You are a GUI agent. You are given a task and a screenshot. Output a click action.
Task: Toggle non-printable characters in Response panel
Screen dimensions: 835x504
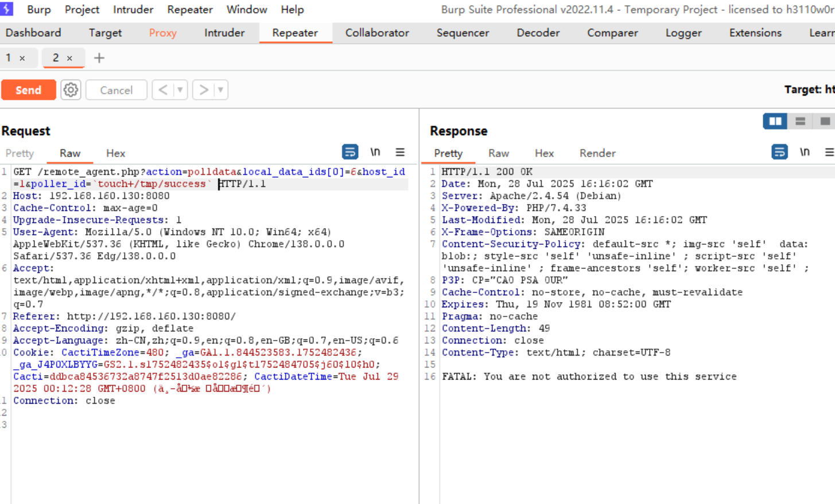click(x=805, y=152)
